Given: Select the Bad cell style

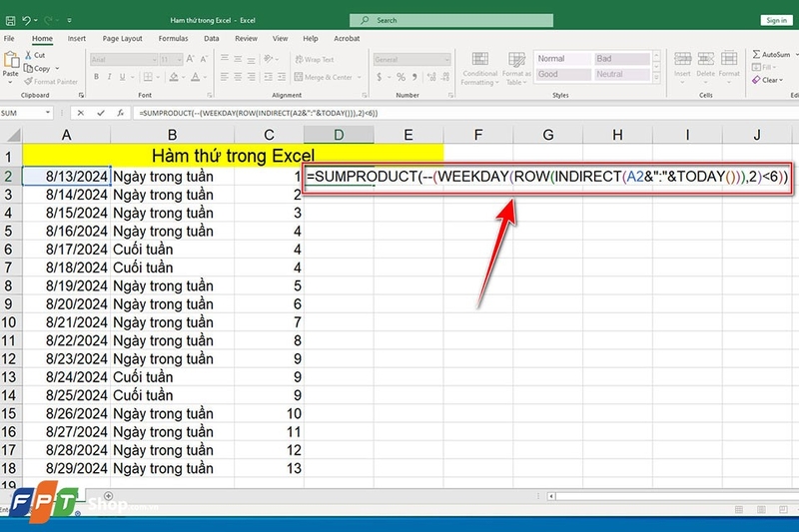Looking at the screenshot, I should click(621, 59).
